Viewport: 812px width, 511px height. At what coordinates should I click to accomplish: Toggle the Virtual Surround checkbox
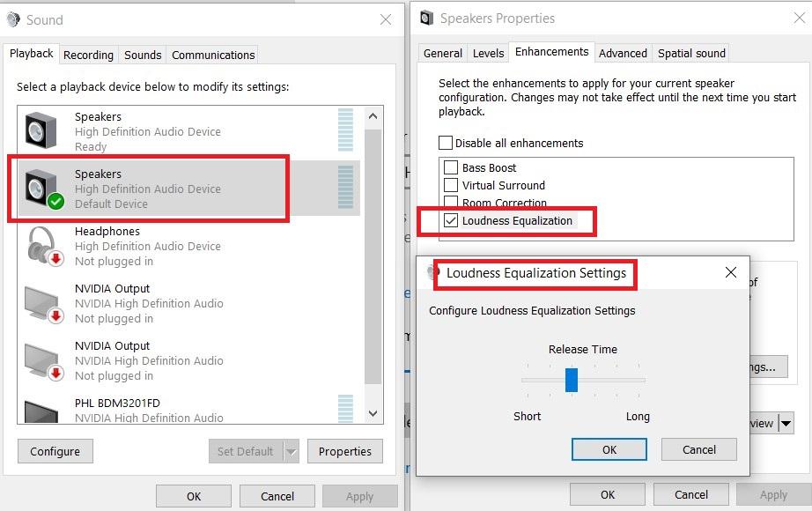pos(451,185)
